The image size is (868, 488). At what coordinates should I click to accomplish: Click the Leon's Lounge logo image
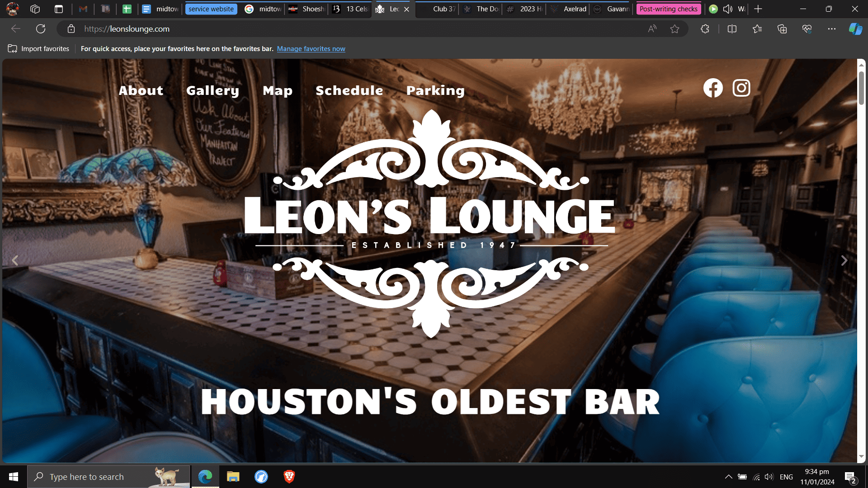431,224
